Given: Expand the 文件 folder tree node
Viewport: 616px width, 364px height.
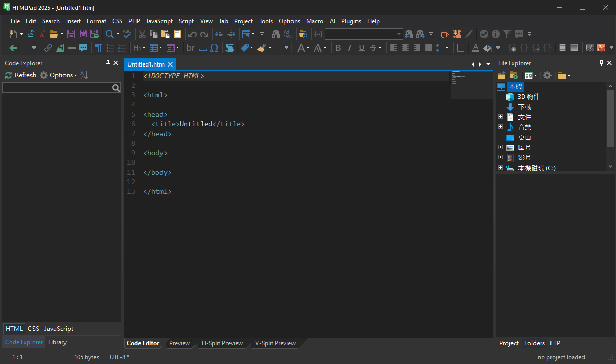Looking at the screenshot, I should tap(500, 117).
